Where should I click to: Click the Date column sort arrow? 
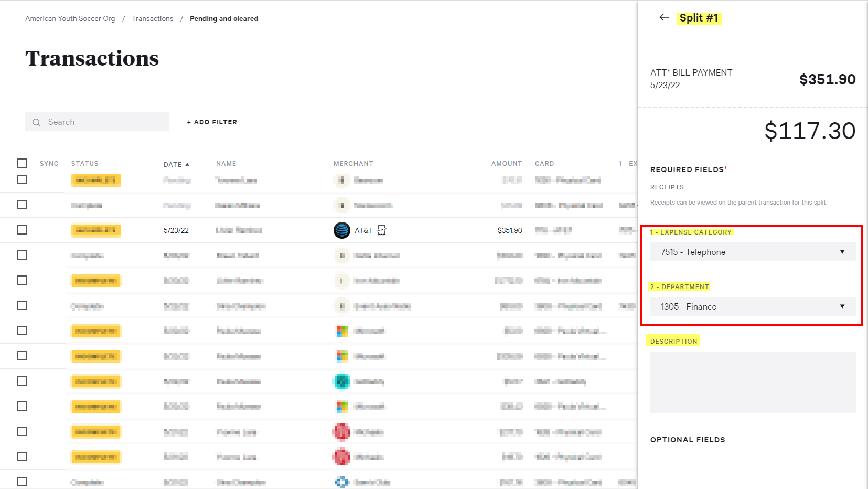tap(187, 164)
